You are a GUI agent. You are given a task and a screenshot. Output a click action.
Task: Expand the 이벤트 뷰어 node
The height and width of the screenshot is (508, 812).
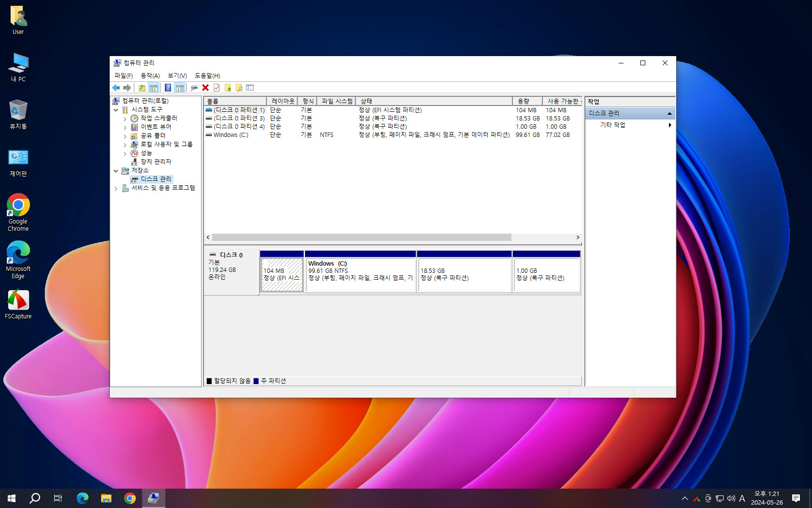(125, 127)
